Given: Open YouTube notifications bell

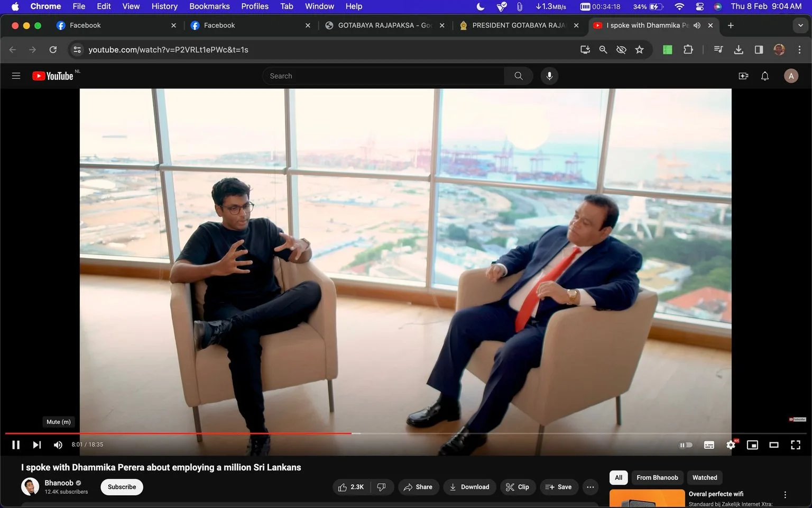Looking at the screenshot, I should point(765,76).
